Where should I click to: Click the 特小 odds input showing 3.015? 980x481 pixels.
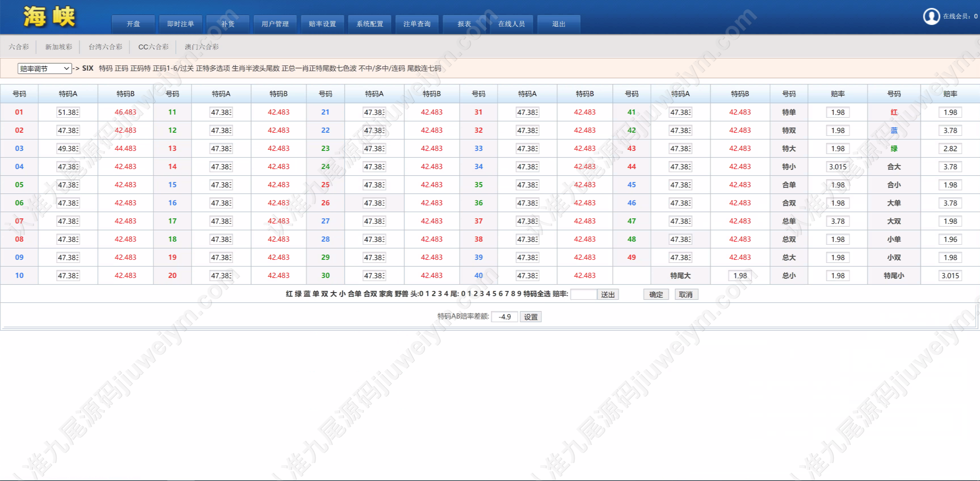pyautogui.click(x=838, y=166)
